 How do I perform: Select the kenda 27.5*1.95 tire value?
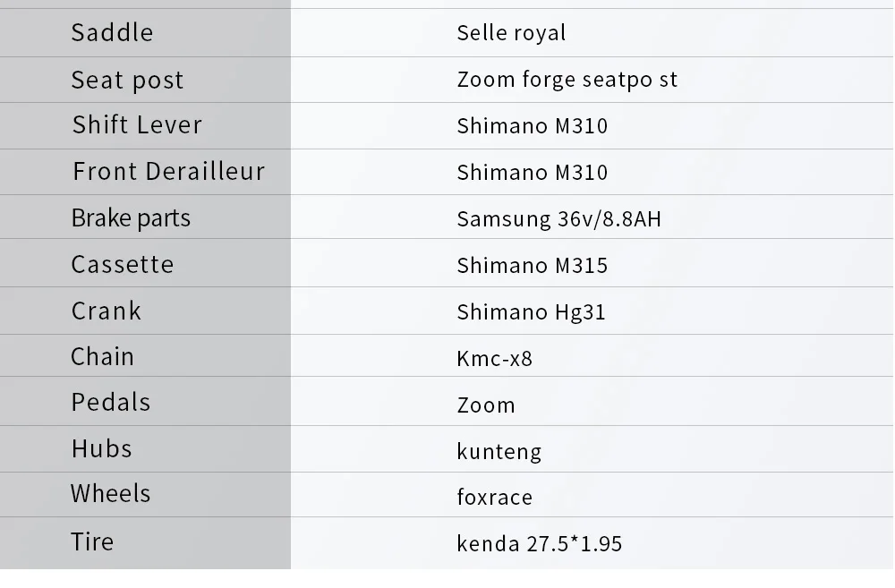click(539, 544)
